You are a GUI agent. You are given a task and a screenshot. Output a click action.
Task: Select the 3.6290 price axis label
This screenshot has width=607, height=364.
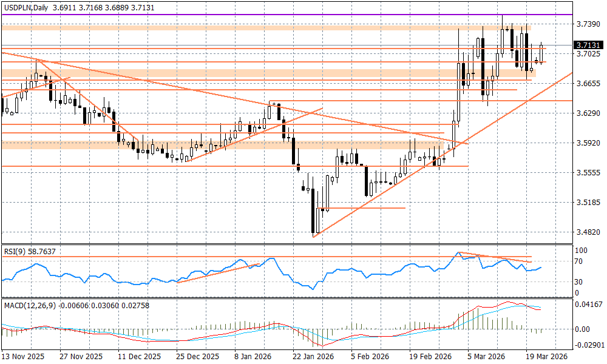click(x=587, y=113)
